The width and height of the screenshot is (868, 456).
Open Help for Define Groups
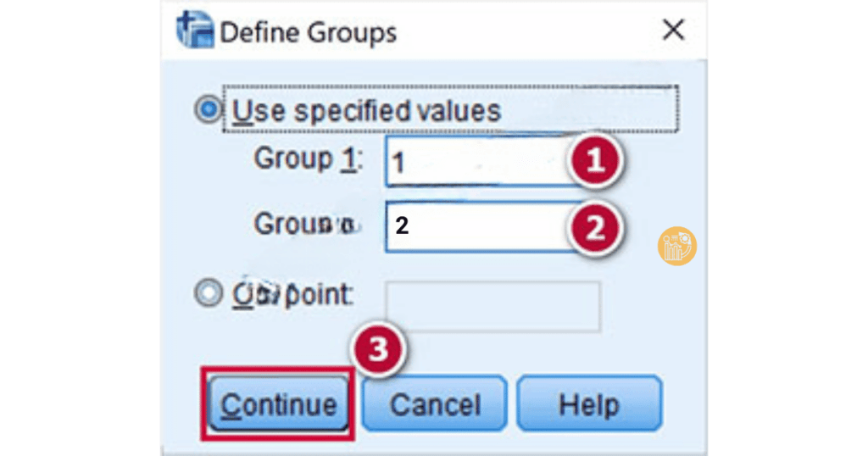(x=589, y=404)
